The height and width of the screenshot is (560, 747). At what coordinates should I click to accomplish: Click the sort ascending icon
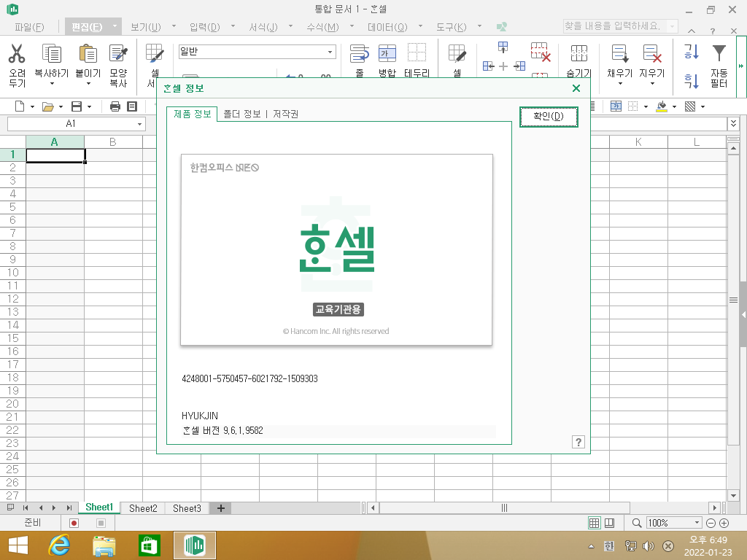pyautogui.click(x=692, y=51)
